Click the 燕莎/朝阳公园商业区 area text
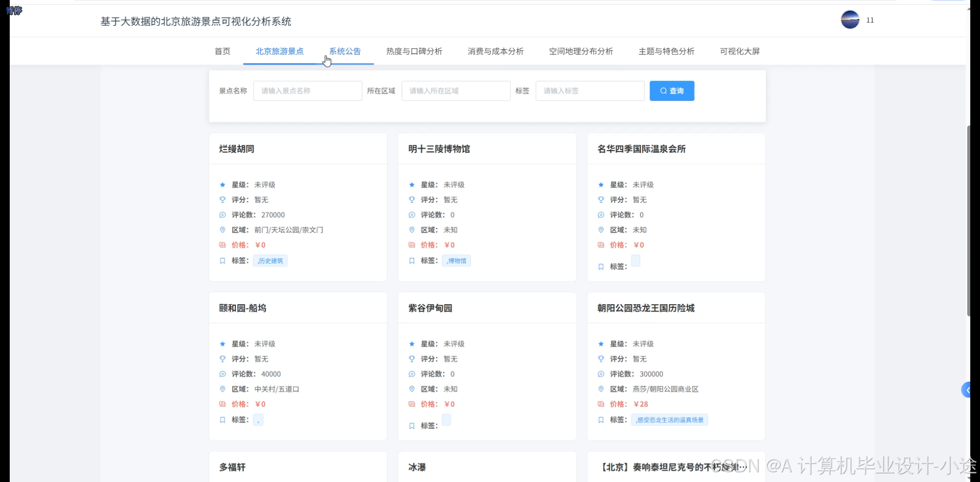Viewport: 980px width, 482px height. (665, 389)
